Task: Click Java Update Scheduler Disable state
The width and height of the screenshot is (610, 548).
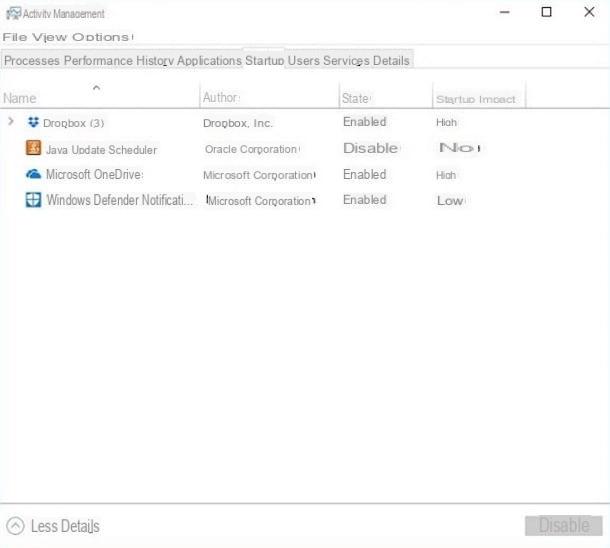Action: coord(370,148)
